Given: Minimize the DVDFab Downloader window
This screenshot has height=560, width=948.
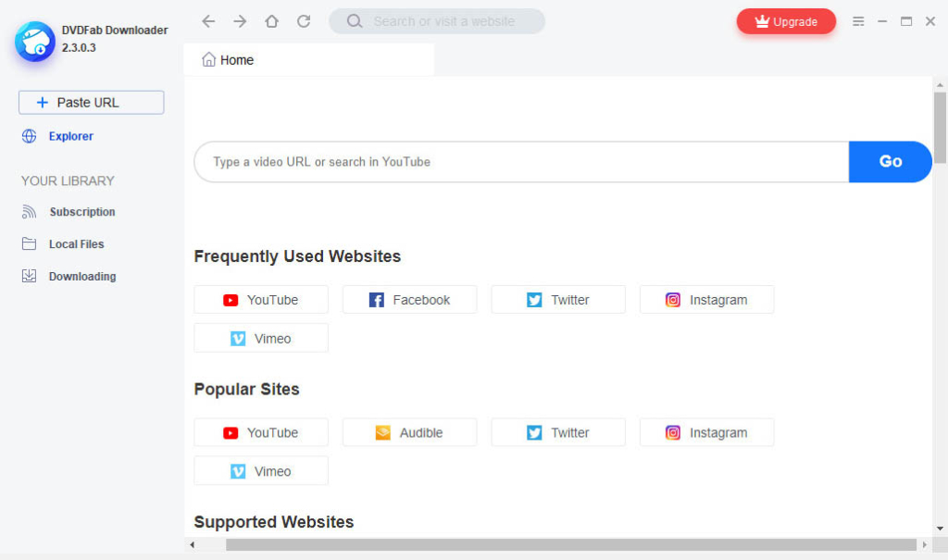Looking at the screenshot, I should [882, 22].
